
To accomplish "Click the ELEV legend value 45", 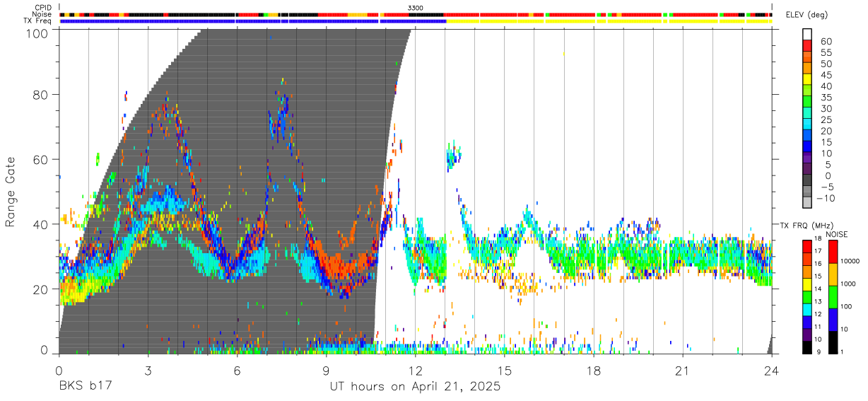I will pos(826,75).
